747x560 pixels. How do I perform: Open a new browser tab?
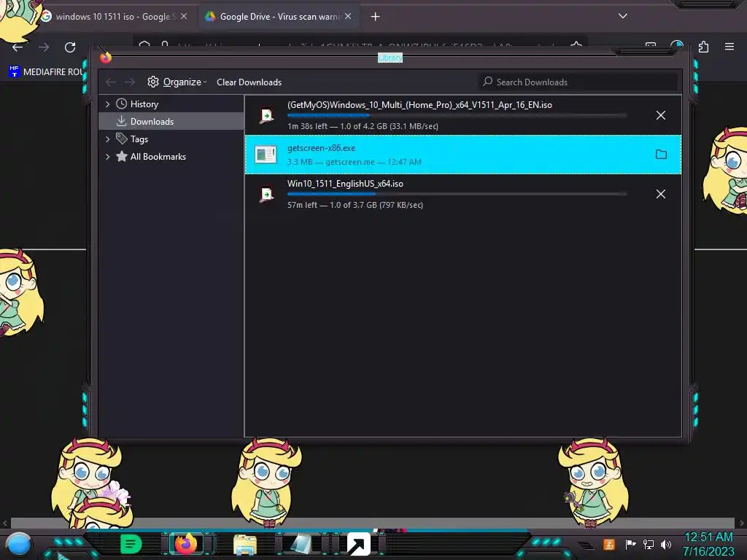coord(376,17)
